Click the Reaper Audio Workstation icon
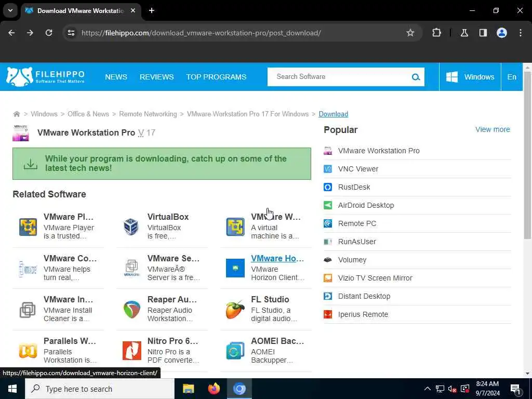532x399 pixels. 131,310
